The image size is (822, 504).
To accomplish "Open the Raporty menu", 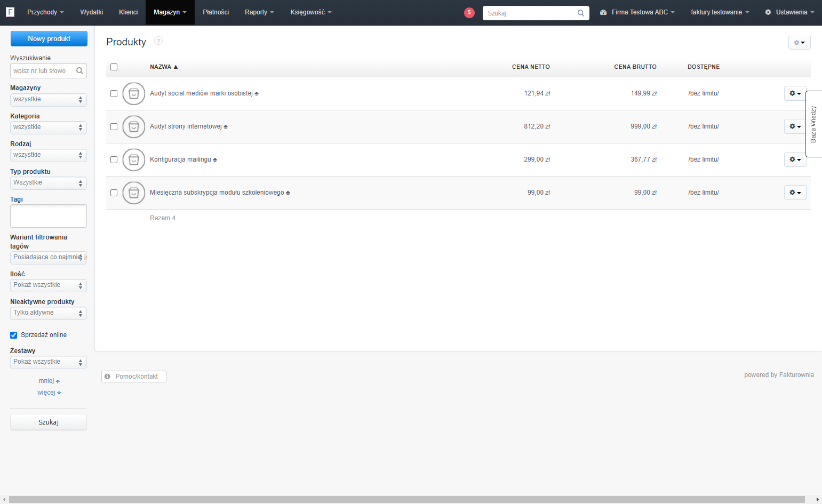I will click(259, 12).
